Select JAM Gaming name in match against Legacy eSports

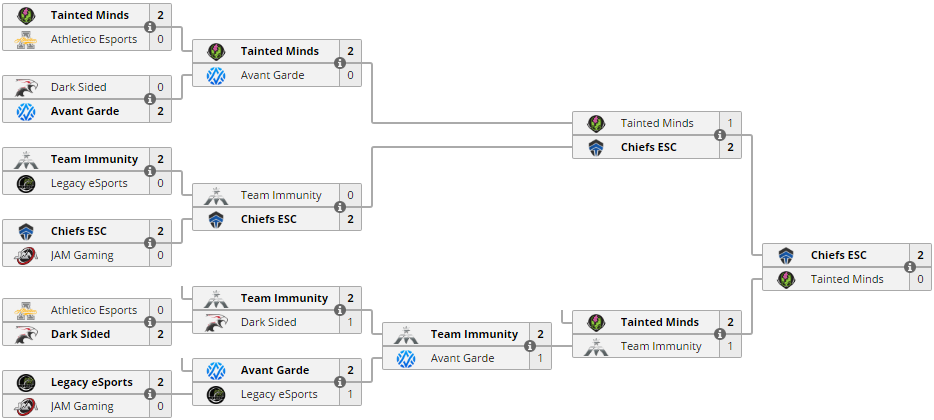[x=82, y=406]
